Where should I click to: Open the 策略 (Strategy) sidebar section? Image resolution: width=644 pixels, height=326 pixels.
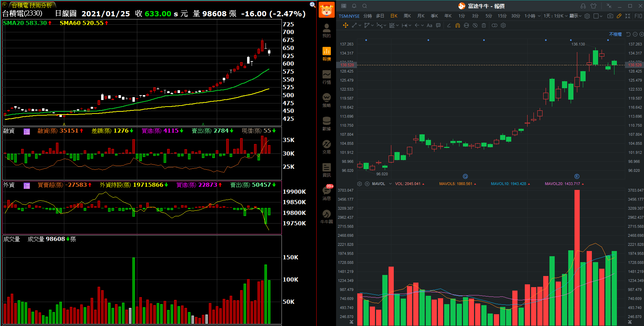point(326,100)
